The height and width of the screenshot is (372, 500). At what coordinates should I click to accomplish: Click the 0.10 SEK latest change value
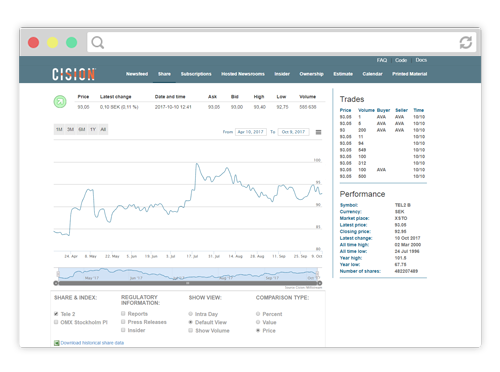click(x=119, y=107)
